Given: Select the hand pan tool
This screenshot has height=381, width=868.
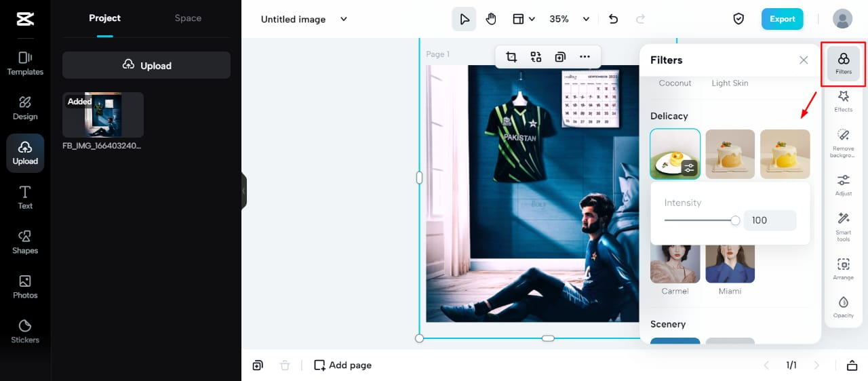Looking at the screenshot, I should pyautogui.click(x=491, y=19).
